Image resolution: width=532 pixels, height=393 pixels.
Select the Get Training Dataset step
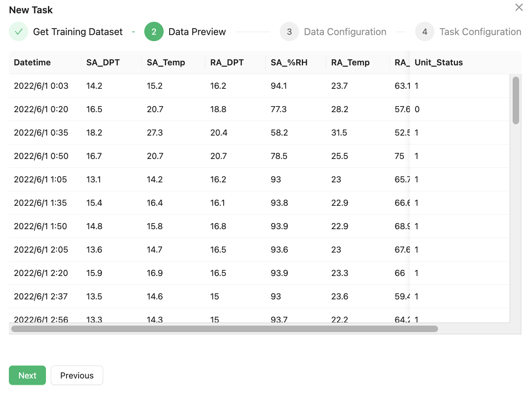(77, 32)
